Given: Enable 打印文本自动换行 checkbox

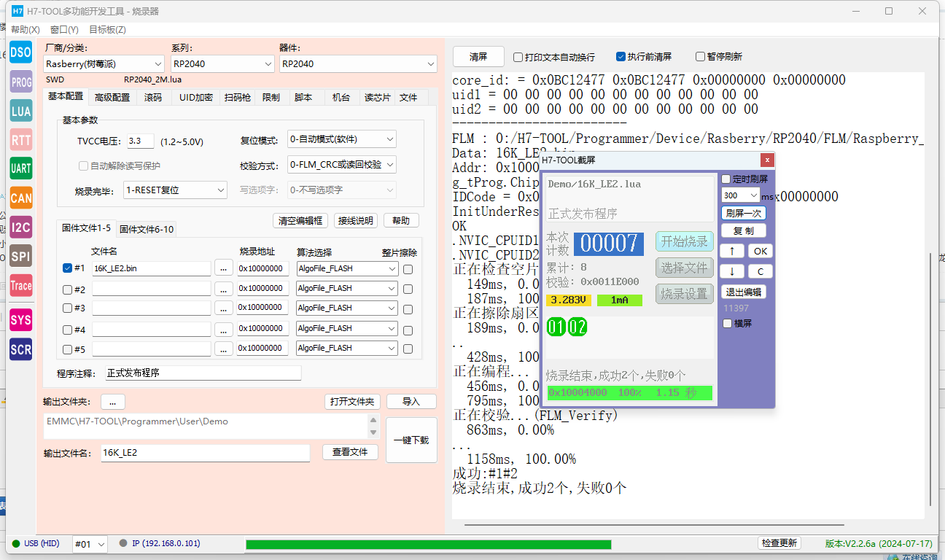Looking at the screenshot, I should click(x=518, y=57).
